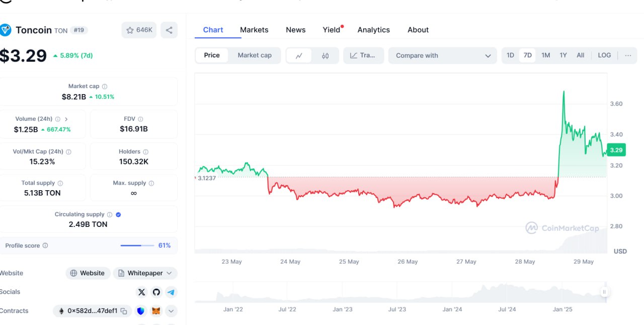
Task: Expand Volume (24h) details arrow
Action: (x=66, y=119)
